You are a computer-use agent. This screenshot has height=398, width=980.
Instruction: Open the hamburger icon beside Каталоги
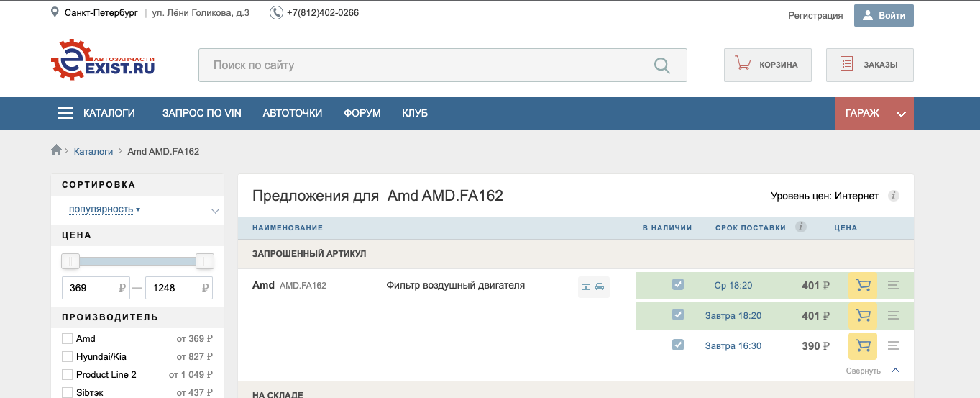(x=65, y=113)
